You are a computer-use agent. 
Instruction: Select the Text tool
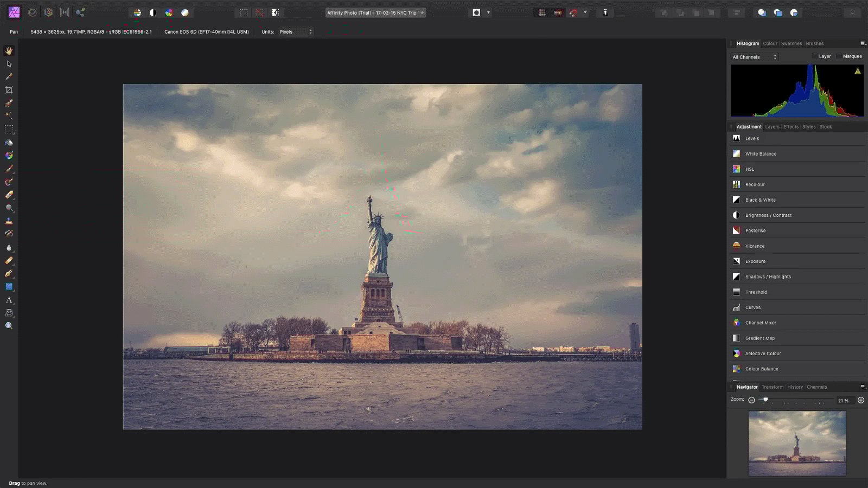click(x=9, y=300)
